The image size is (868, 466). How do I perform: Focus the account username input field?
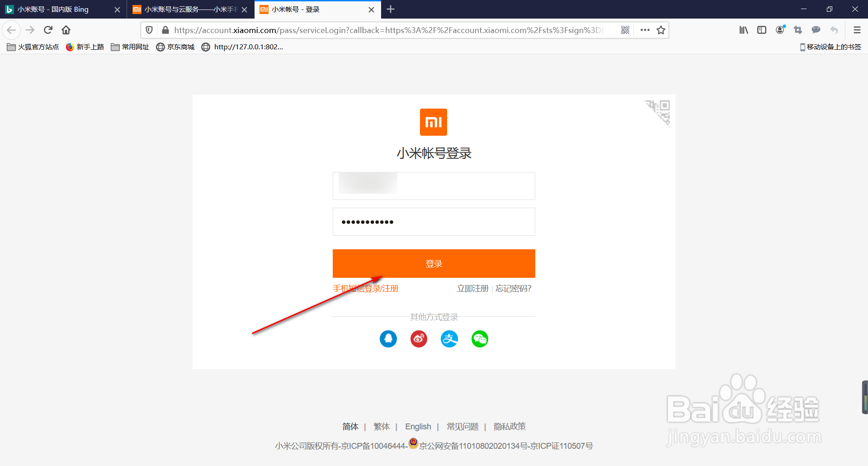434,186
